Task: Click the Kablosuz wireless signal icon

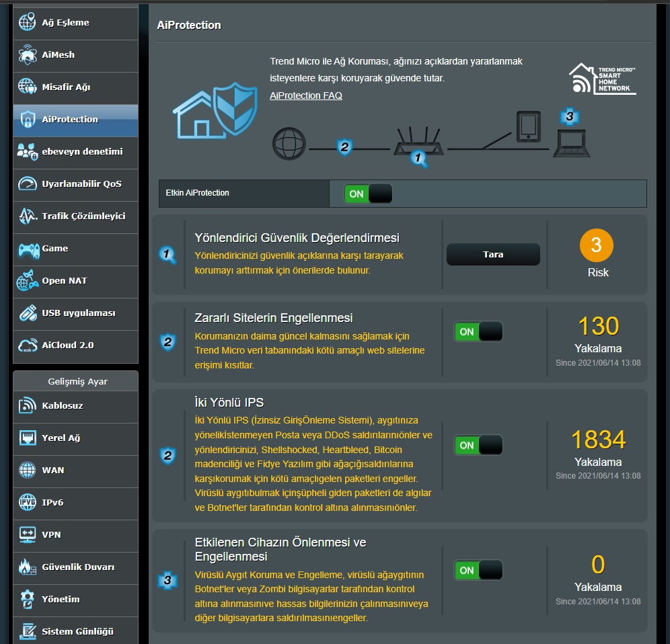Action: pos(28,405)
